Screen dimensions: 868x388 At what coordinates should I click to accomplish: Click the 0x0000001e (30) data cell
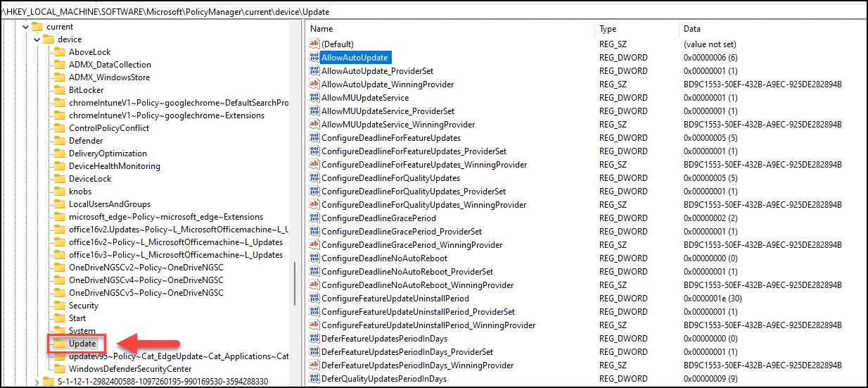click(713, 299)
